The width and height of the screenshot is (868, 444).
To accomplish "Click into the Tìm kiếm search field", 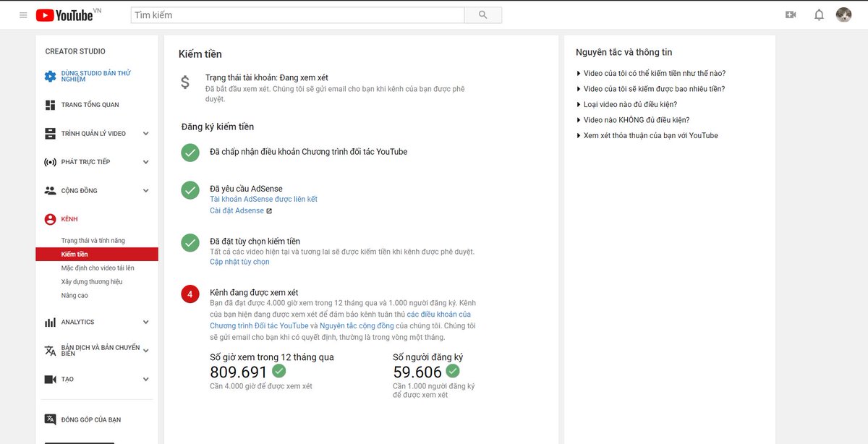I will click(x=297, y=15).
